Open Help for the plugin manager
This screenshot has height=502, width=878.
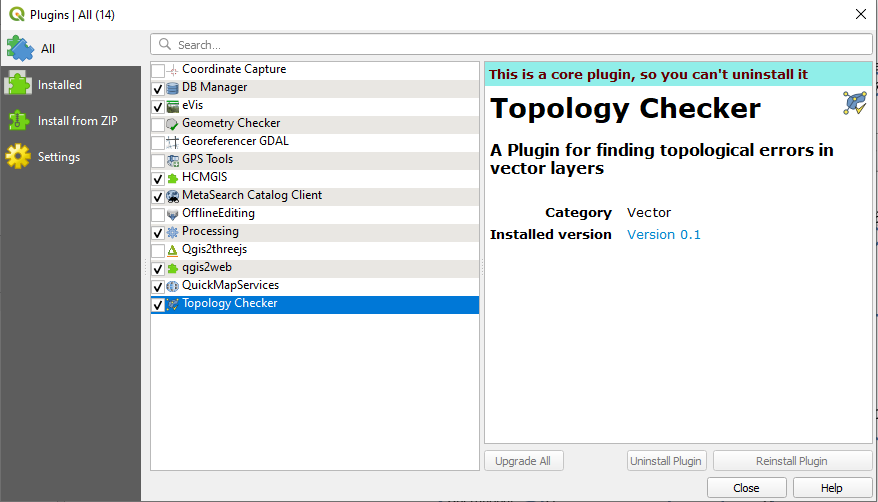pyautogui.click(x=832, y=487)
